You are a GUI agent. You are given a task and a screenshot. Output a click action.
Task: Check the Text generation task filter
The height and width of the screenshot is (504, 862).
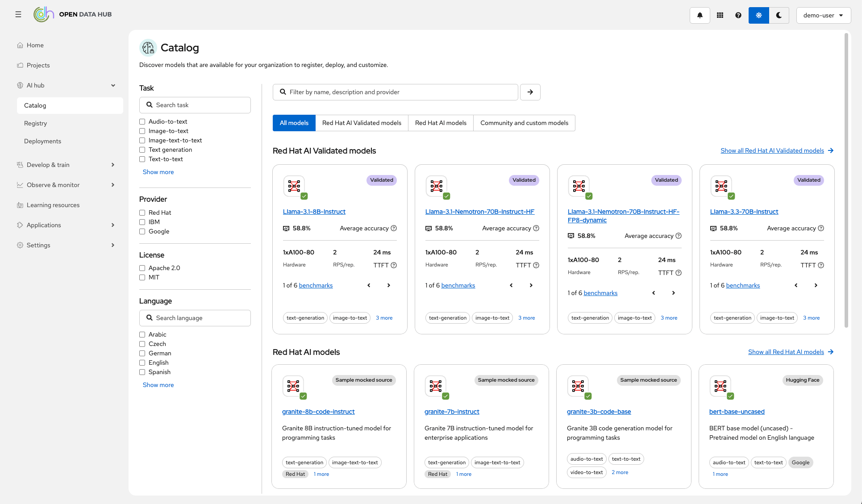(x=142, y=150)
